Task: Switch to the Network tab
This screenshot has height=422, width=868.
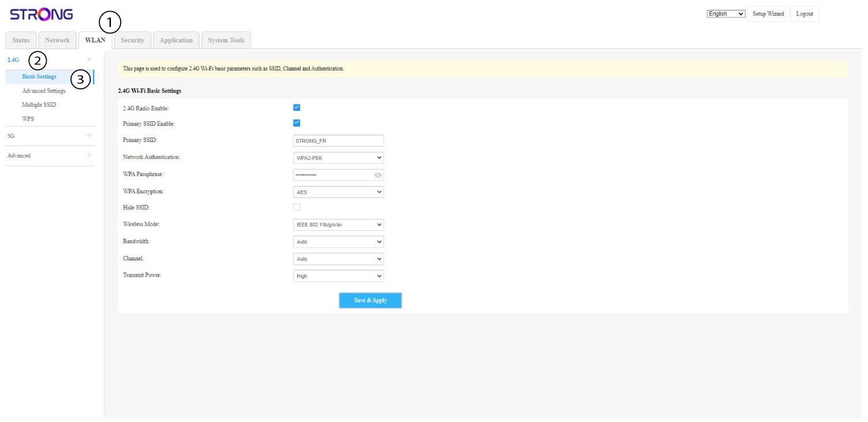Action: click(x=57, y=40)
